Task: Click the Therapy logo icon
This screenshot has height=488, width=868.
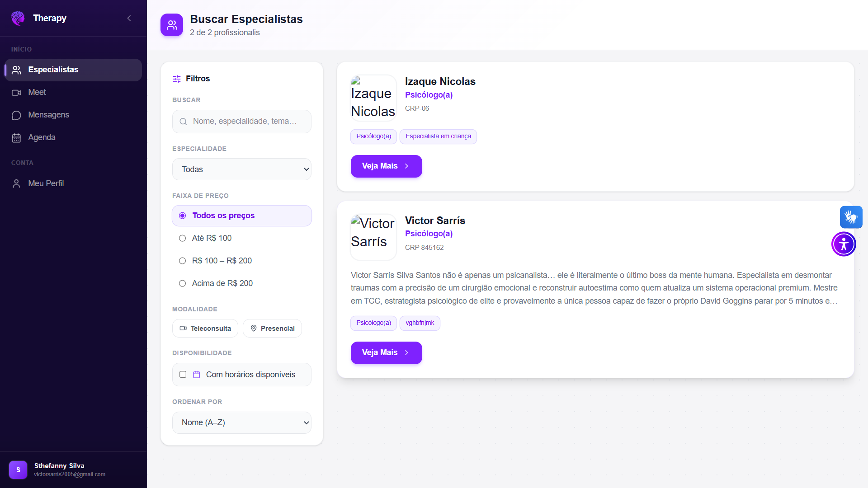Action: 18,18
